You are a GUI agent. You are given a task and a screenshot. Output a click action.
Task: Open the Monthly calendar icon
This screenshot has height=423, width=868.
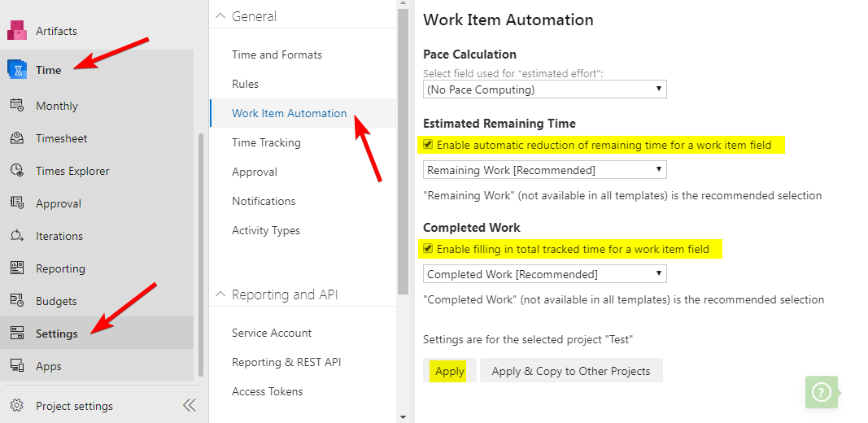pyautogui.click(x=17, y=106)
